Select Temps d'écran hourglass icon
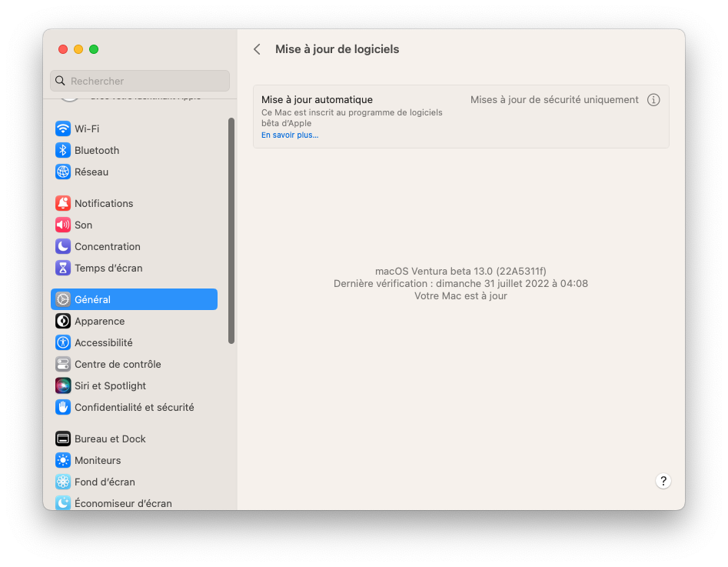 click(63, 268)
